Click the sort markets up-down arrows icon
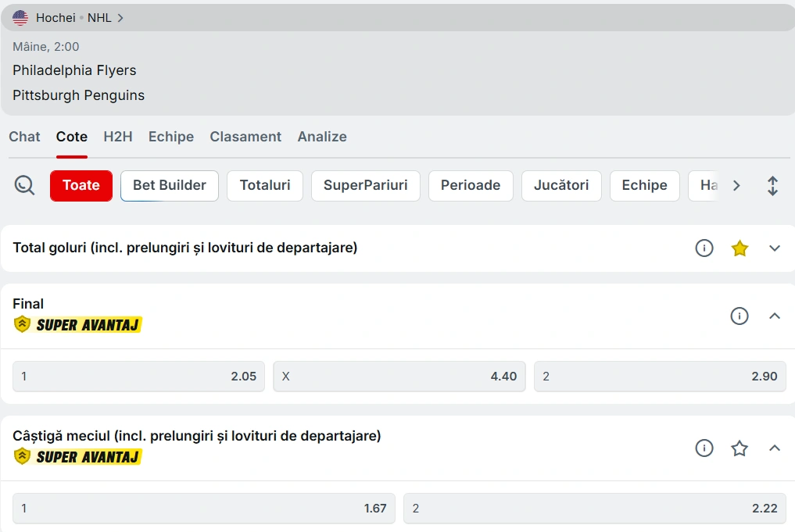 772,186
